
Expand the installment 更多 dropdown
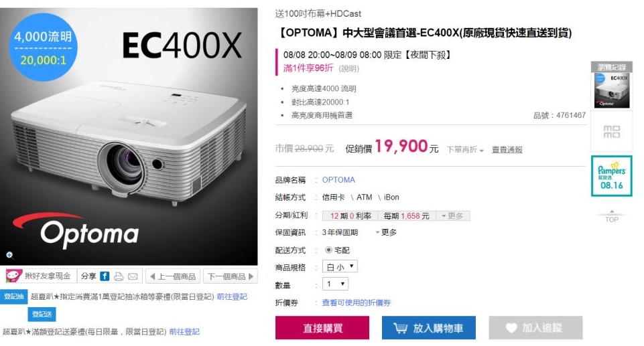pyautogui.click(x=452, y=216)
